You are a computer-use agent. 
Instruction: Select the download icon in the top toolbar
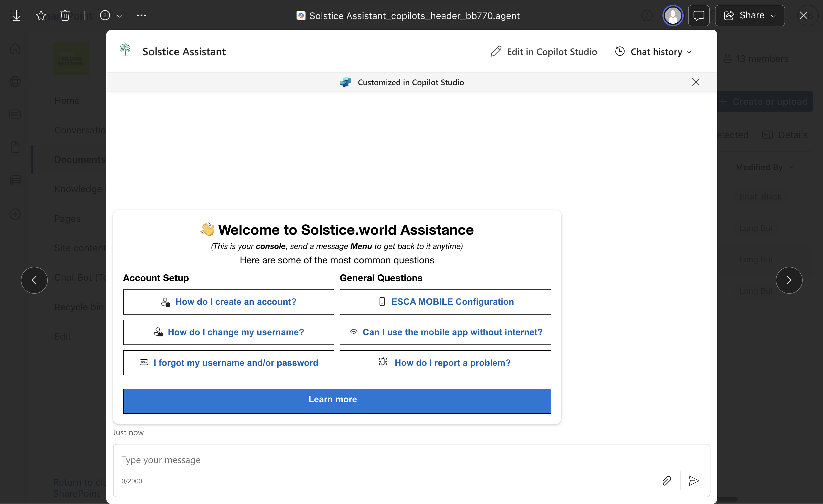coord(16,15)
